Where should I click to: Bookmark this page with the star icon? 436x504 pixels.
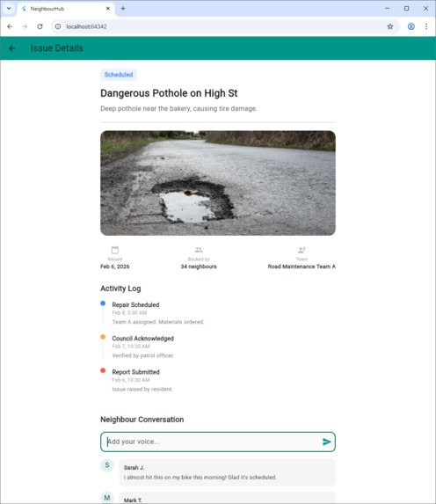click(390, 26)
